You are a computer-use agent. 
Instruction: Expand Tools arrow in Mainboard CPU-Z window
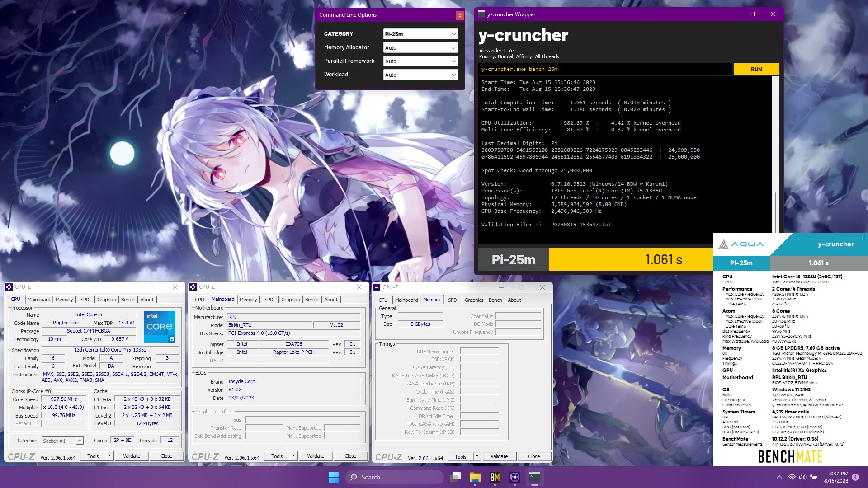point(293,456)
